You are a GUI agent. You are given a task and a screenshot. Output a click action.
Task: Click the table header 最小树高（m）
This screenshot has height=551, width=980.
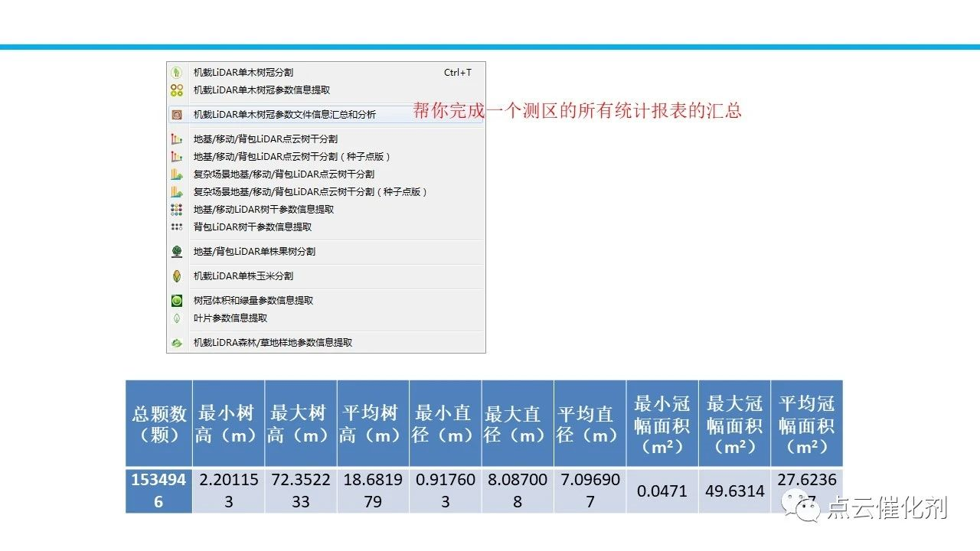coord(228,424)
